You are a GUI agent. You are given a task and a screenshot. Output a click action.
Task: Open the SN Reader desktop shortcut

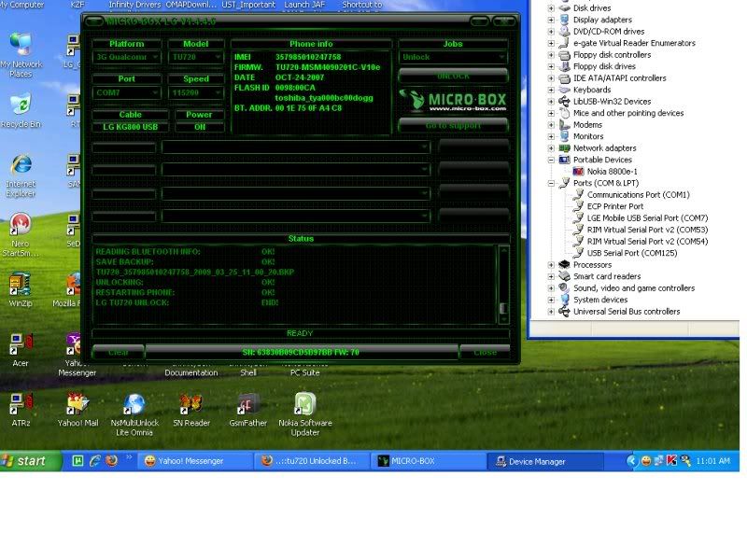[191, 410]
